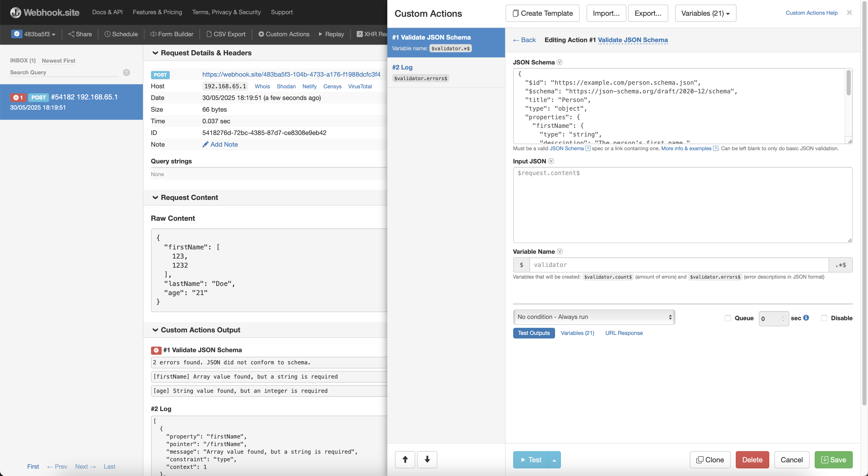Click the Variable Name validator input
This screenshot has width=868, height=476.
[679, 265]
